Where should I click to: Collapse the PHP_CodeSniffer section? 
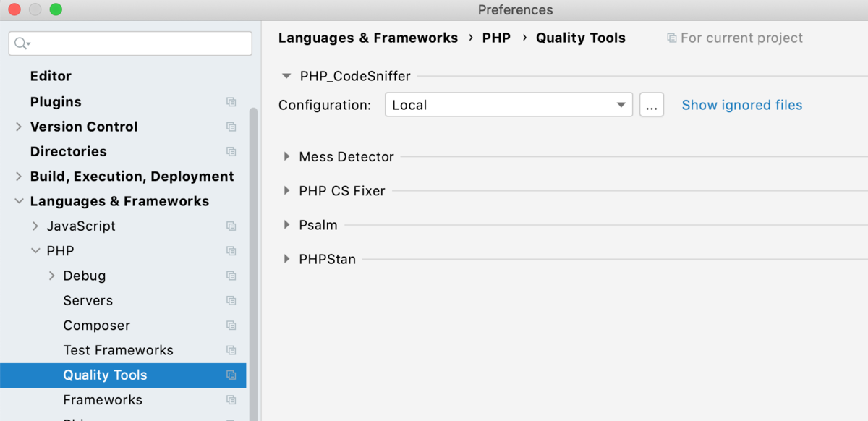coord(286,76)
